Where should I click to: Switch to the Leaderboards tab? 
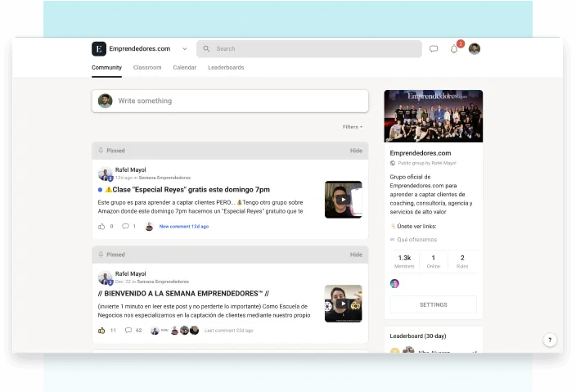point(226,68)
